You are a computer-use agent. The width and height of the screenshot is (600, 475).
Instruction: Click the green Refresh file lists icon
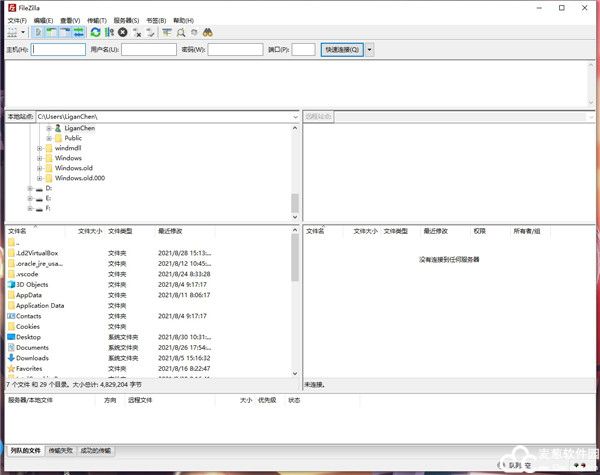coord(96,32)
